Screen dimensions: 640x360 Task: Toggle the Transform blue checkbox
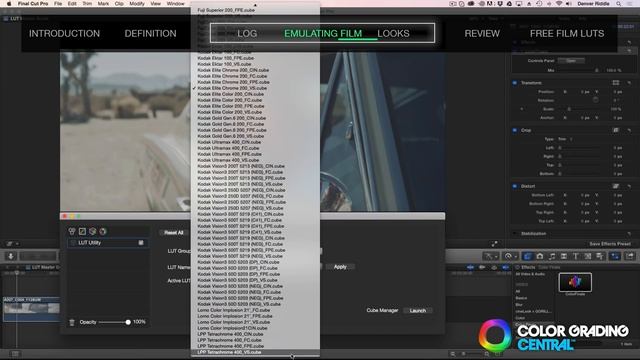[515, 83]
